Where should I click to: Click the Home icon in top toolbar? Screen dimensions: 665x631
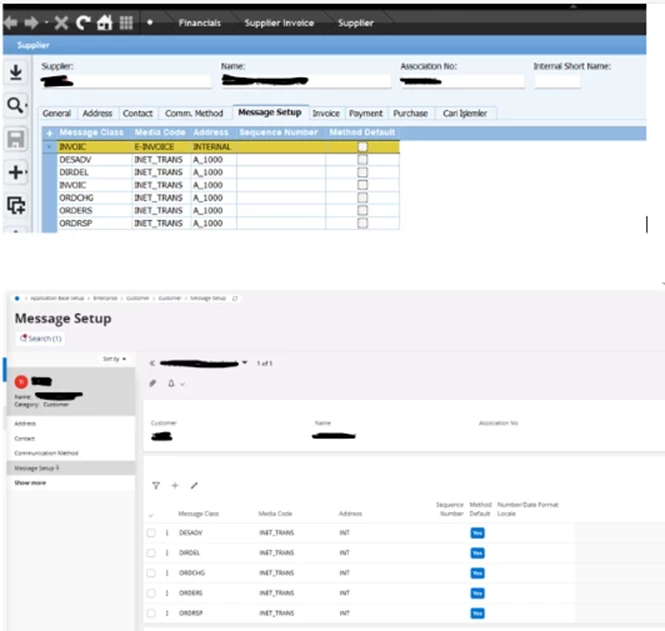(102, 23)
